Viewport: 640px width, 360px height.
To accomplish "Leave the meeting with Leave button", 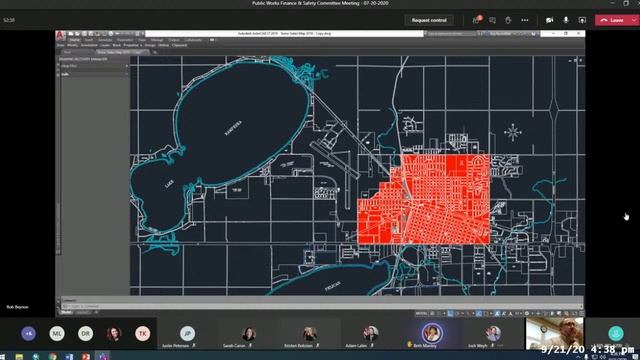I will point(613,20).
